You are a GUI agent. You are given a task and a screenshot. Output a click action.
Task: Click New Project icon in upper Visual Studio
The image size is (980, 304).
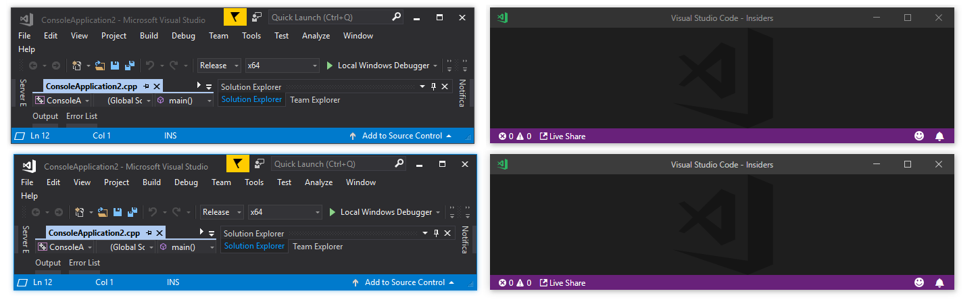tap(77, 66)
